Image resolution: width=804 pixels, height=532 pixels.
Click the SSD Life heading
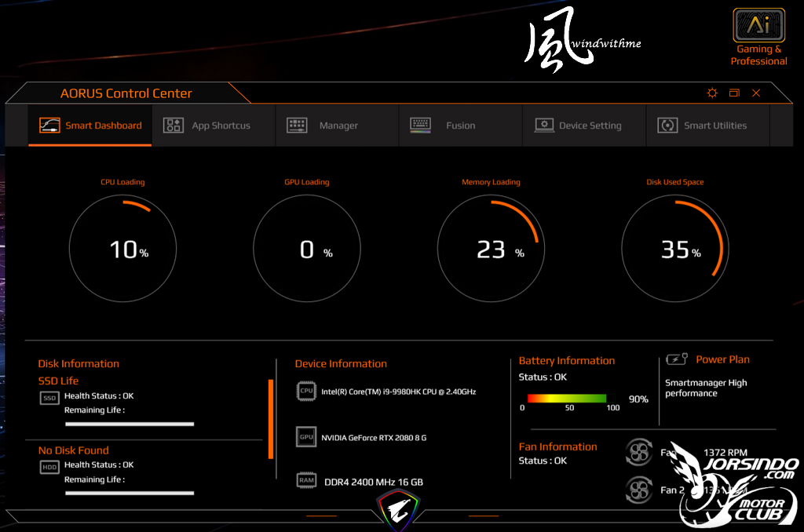coord(58,381)
